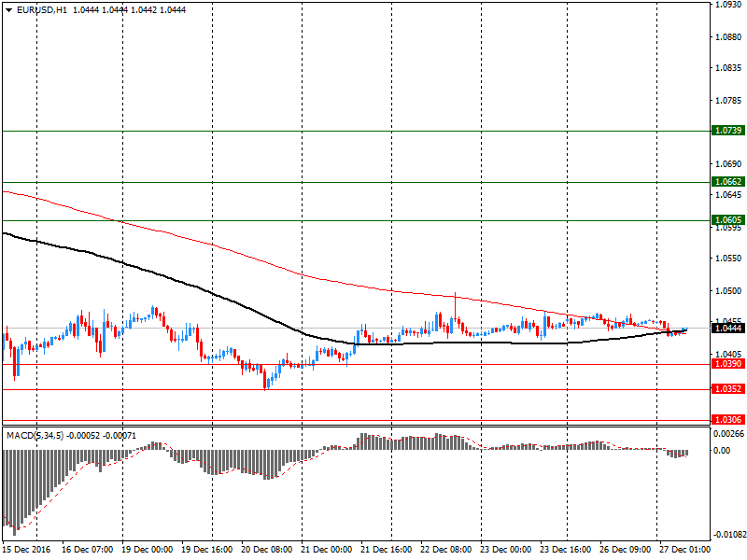Viewport: 747px width, 560px height.
Task: Select the 1.0390 red support level label
Action: click(728, 364)
